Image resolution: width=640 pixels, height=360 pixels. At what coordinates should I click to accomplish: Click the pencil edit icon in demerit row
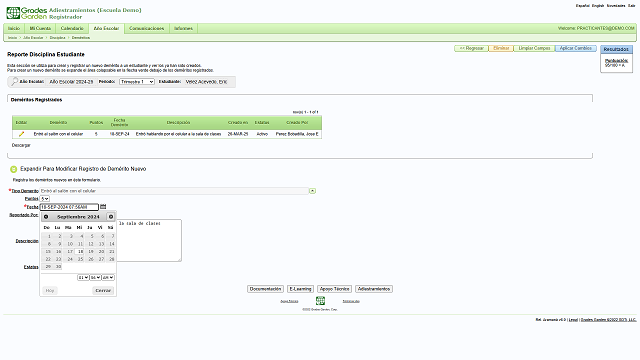tap(21, 134)
